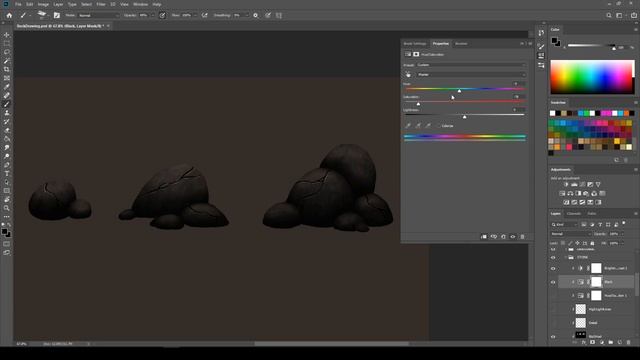Image resolution: width=640 pixels, height=360 pixels.
Task: Click the Hue slider handle
Action: point(459,91)
